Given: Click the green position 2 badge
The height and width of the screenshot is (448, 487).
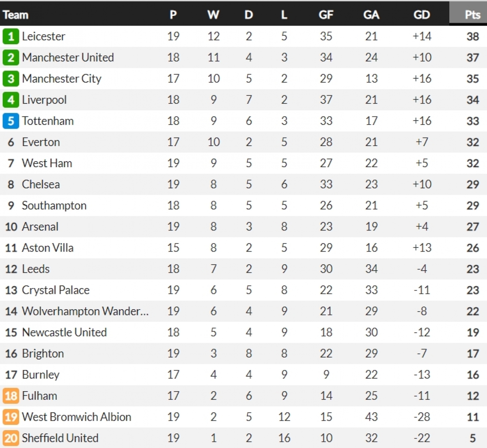Looking at the screenshot, I should pyautogui.click(x=11, y=58).
